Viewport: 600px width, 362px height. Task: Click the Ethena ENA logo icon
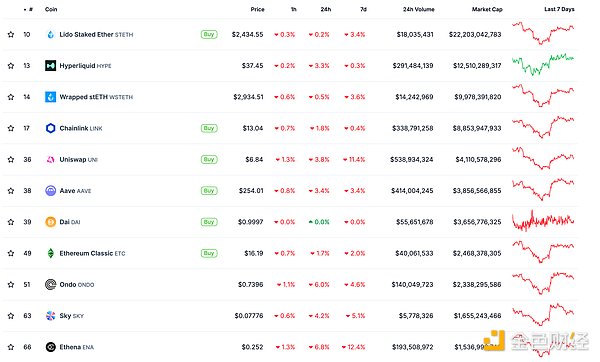[x=51, y=347]
